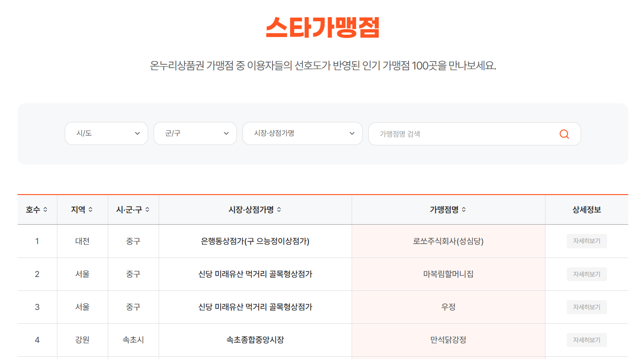This screenshot has height=359, width=644.
Task: Expand the 시장·상점가명 dropdown filter
Action: pos(303,133)
